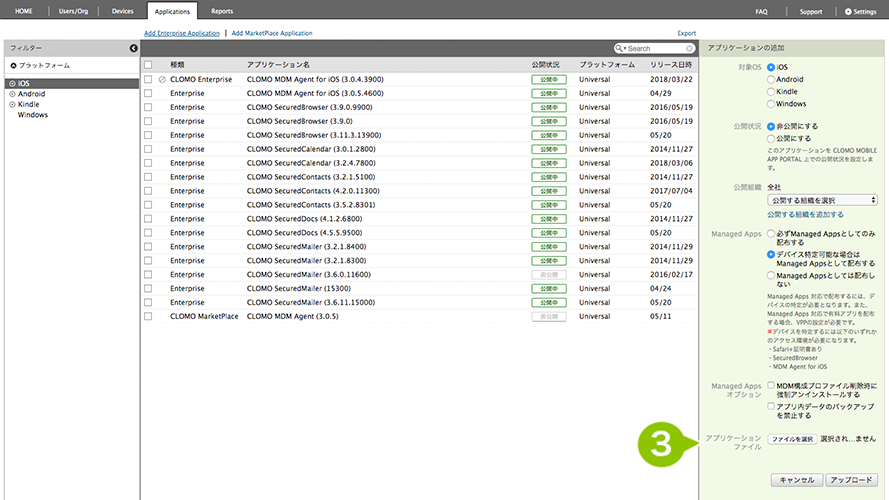The height and width of the screenshot is (500, 889).
Task: Click the Settings gear icon
Action: click(x=848, y=11)
